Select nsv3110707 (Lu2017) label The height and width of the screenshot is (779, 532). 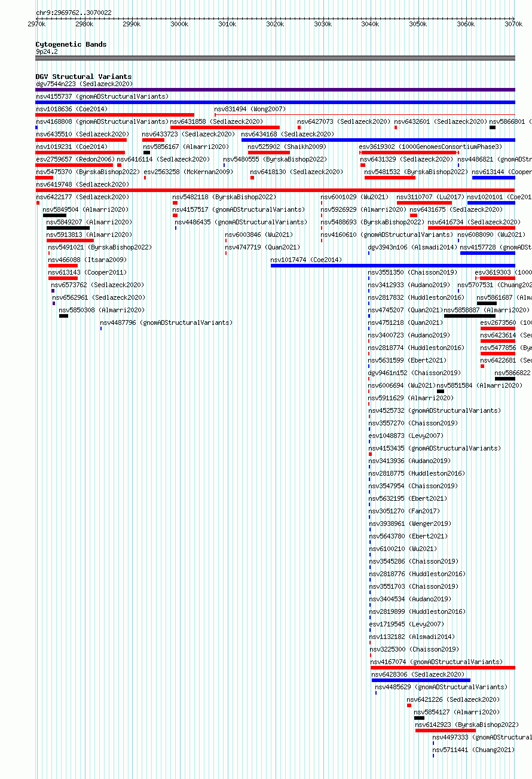tap(430, 197)
